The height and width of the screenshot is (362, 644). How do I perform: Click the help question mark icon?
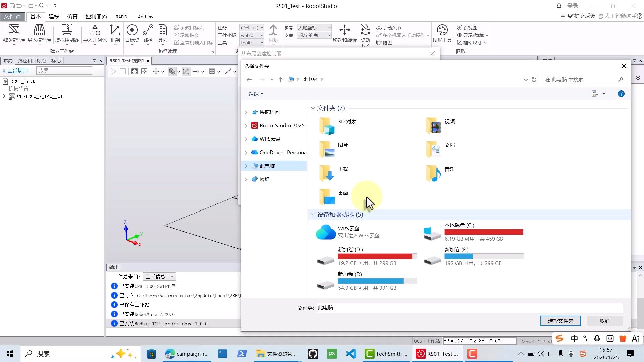pos(621,94)
